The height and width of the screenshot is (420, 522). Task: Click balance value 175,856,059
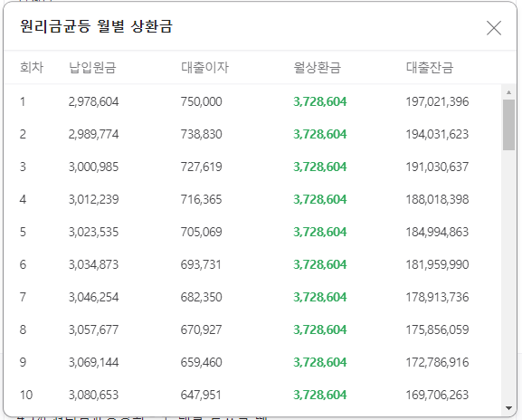coord(437,329)
